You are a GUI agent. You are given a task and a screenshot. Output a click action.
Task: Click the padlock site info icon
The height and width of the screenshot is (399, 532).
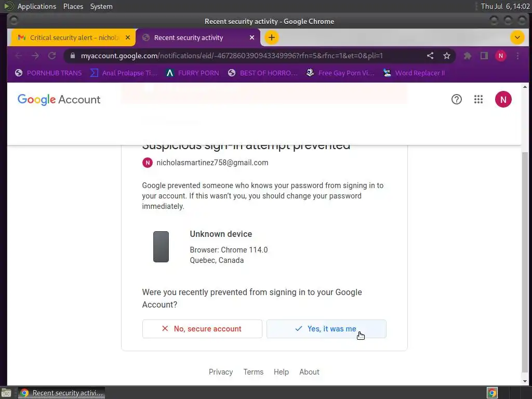point(73,56)
